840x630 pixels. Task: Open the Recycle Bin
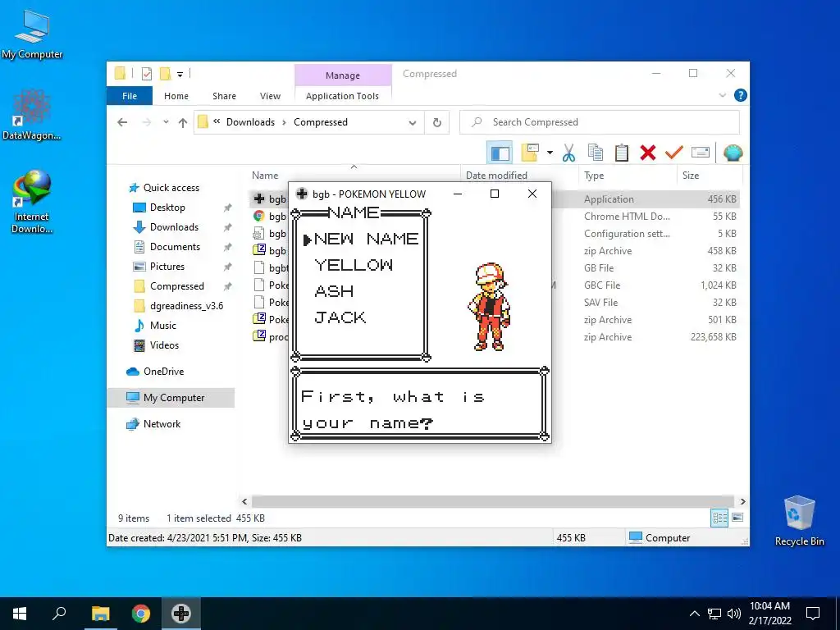(799, 520)
